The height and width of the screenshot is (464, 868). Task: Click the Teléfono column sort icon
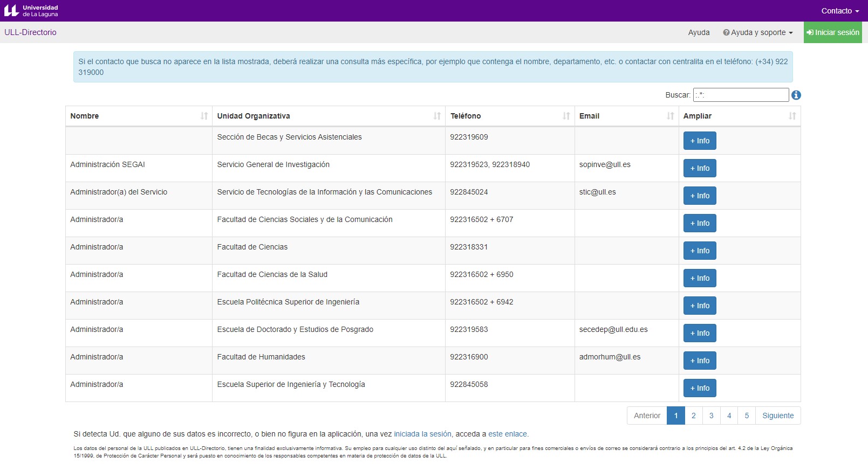coord(566,116)
